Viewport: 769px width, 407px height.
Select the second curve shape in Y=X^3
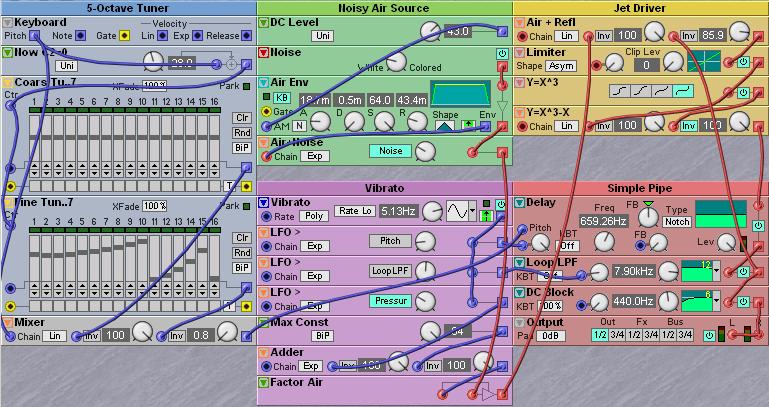tap(641, 91)
